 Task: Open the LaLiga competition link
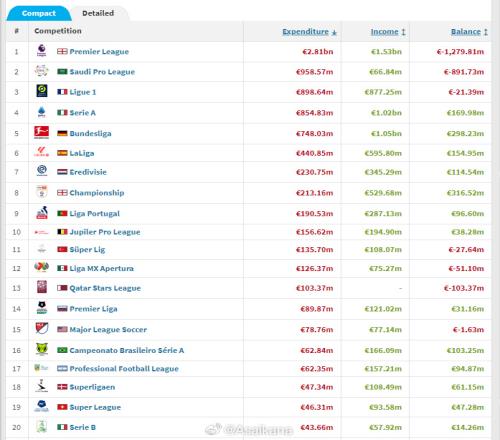click(x=82, y=153)
